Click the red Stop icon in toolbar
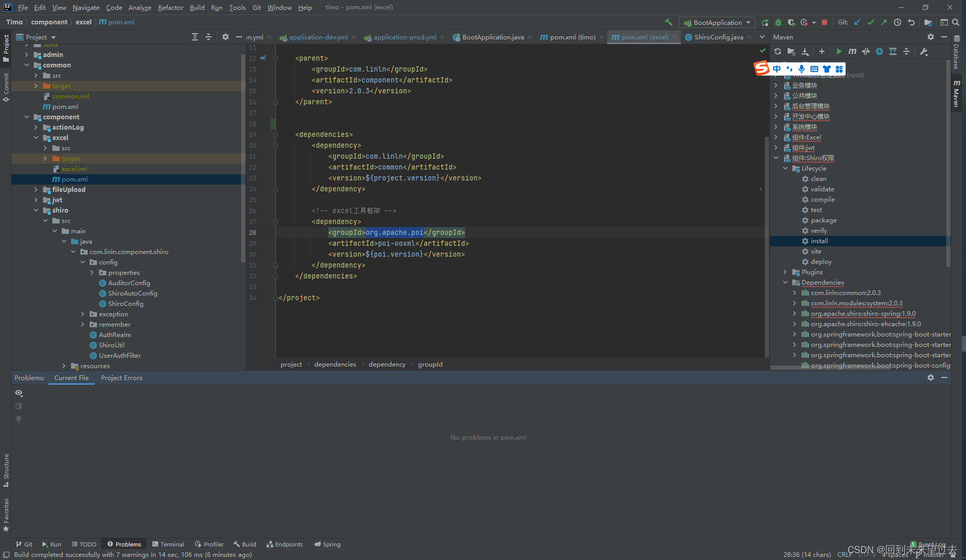This screenshot has width=966, height=560. tap(824, 22)
